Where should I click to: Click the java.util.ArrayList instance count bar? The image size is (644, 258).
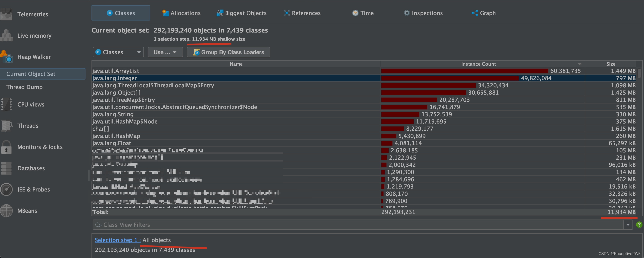[x=465, y=71]
